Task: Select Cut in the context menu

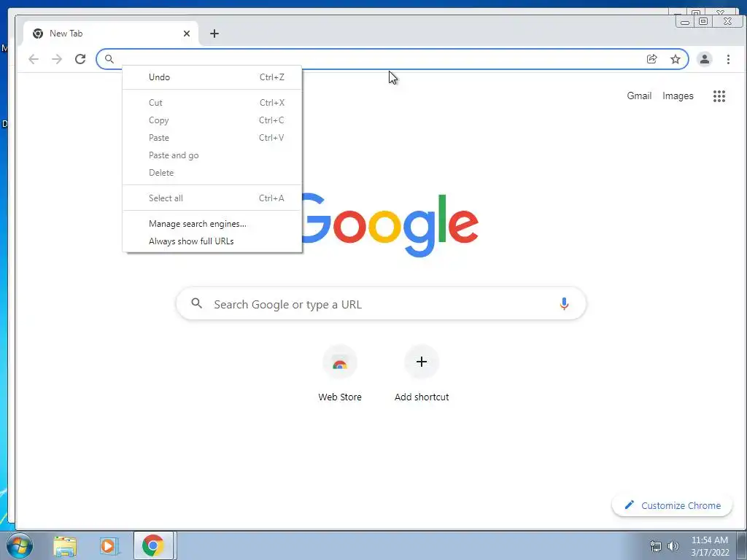Action: 212,103
